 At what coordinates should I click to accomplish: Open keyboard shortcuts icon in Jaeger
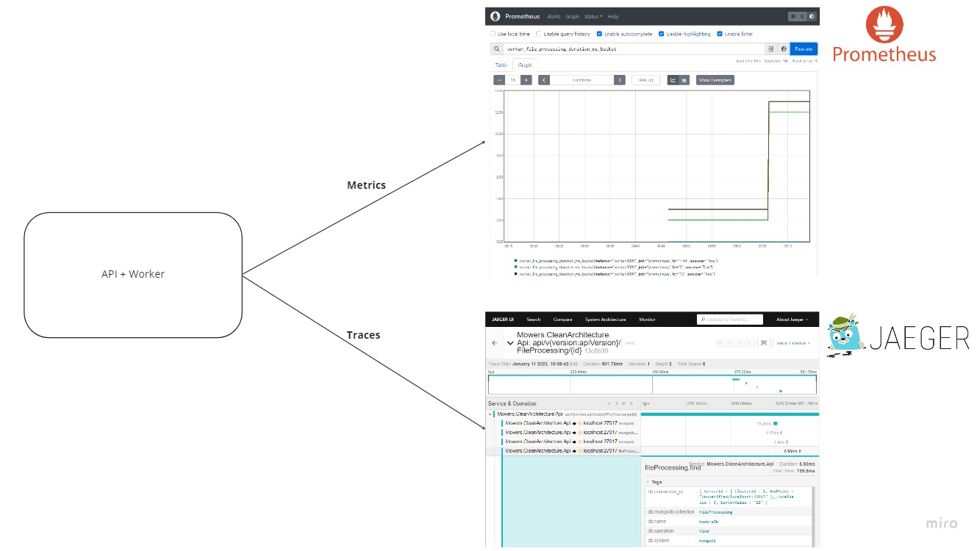764,343
